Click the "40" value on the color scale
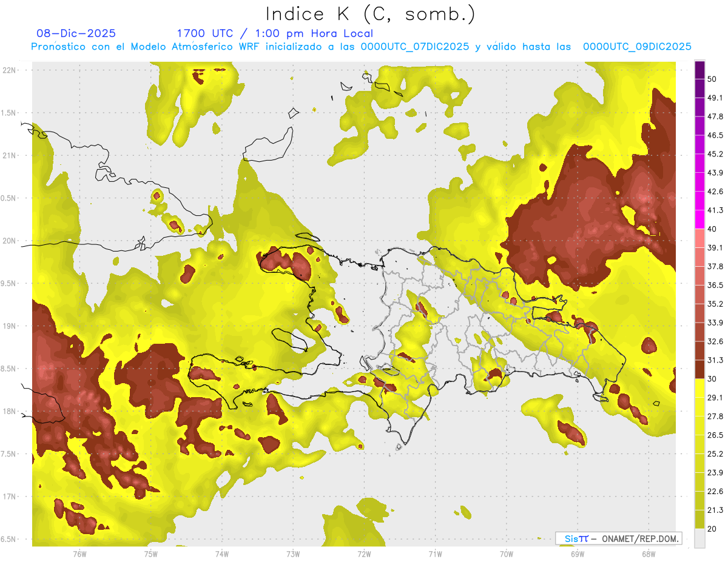The image size is (728, 562). pyautogui.click(x=713, y=229)
